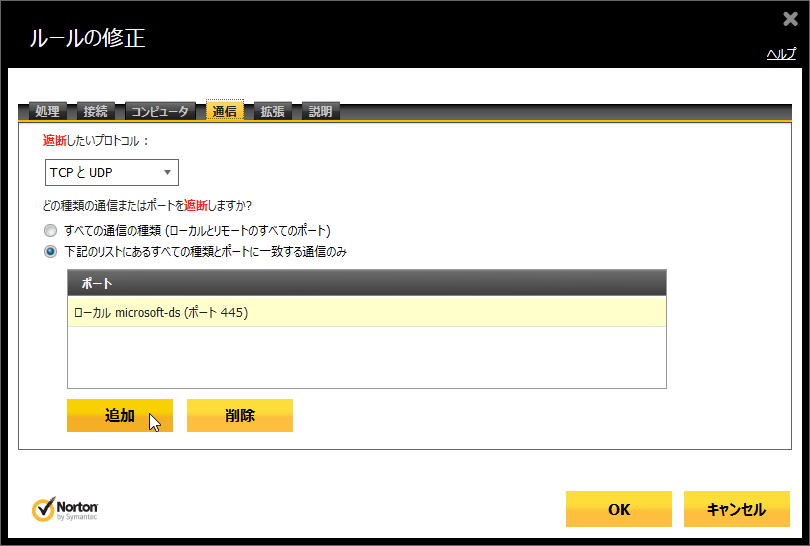Click the Norton by Symantec logo
The height and width of the screenshot is (546, 810).
(x=65, y=509)
